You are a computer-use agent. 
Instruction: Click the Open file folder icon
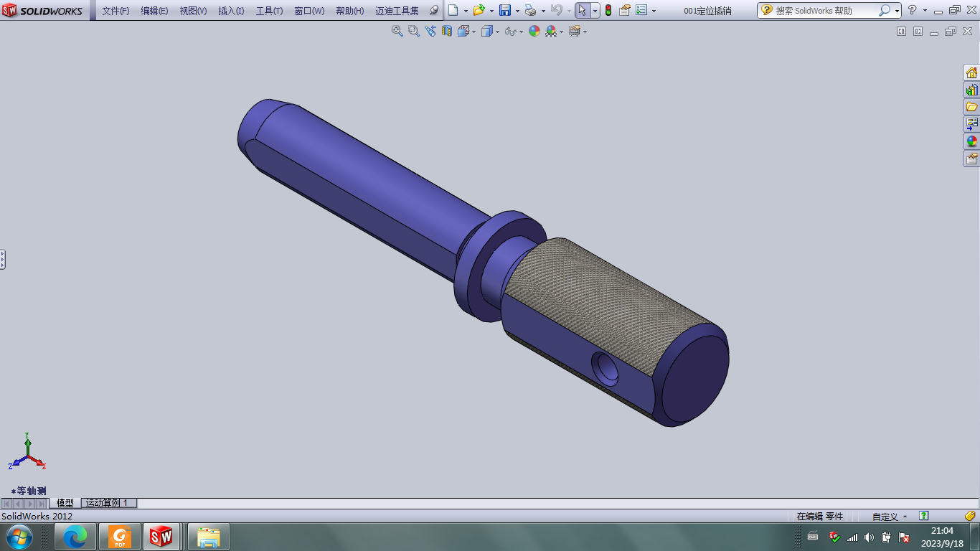[479, 10]
